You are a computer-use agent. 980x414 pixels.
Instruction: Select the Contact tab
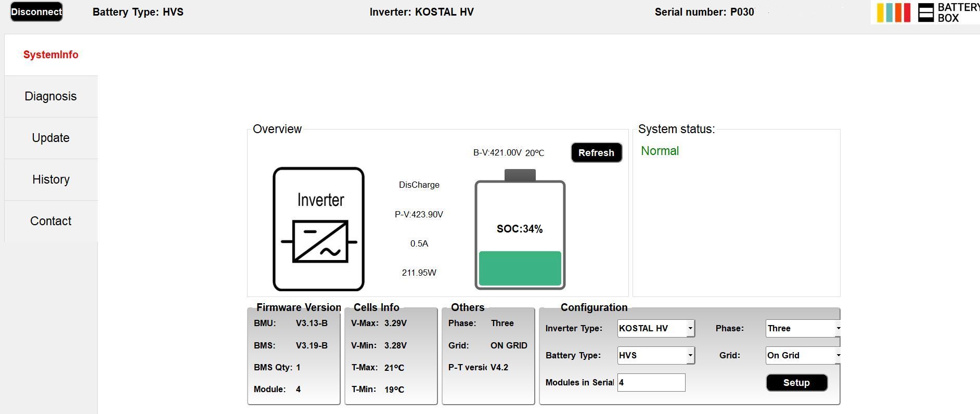pyautogui.click(x=51, y=221)
